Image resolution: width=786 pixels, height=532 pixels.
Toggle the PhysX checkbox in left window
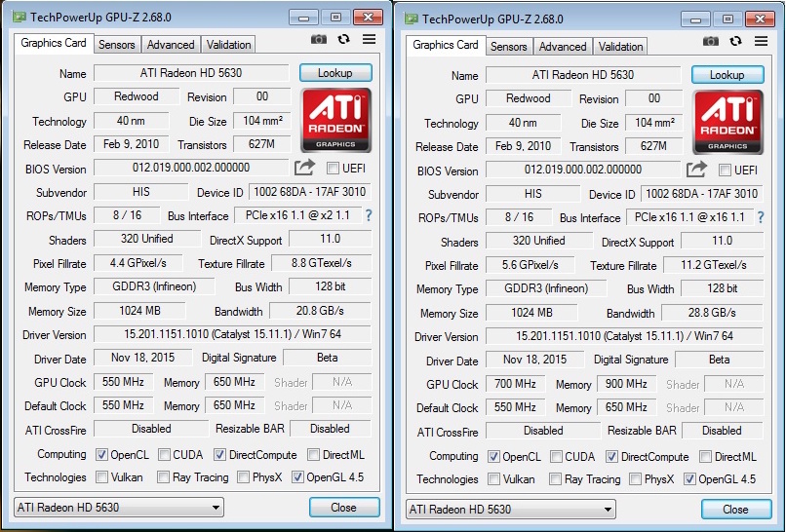243,477
